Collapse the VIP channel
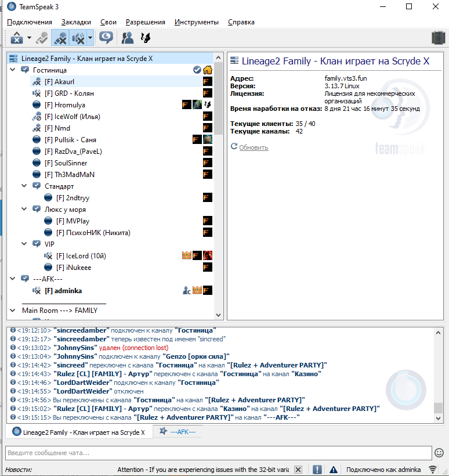449x476 pixels. (24, 244)
